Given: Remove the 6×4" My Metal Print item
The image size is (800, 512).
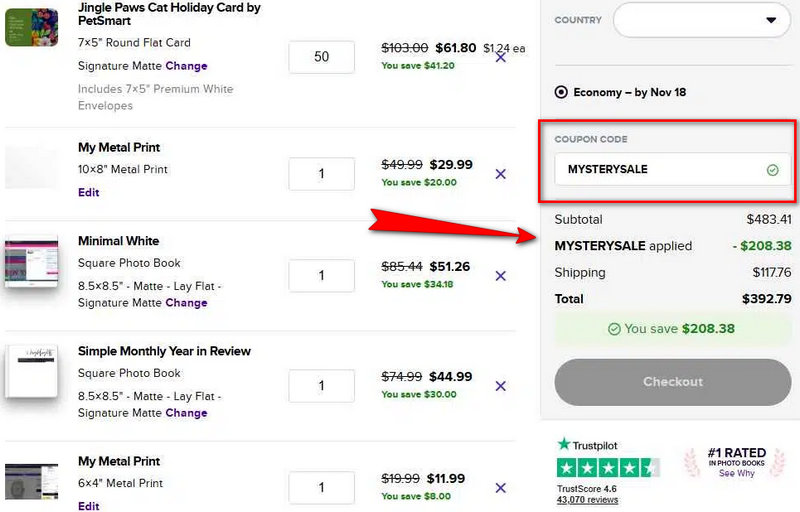Looking at the screenshot, I should point(501,488).
